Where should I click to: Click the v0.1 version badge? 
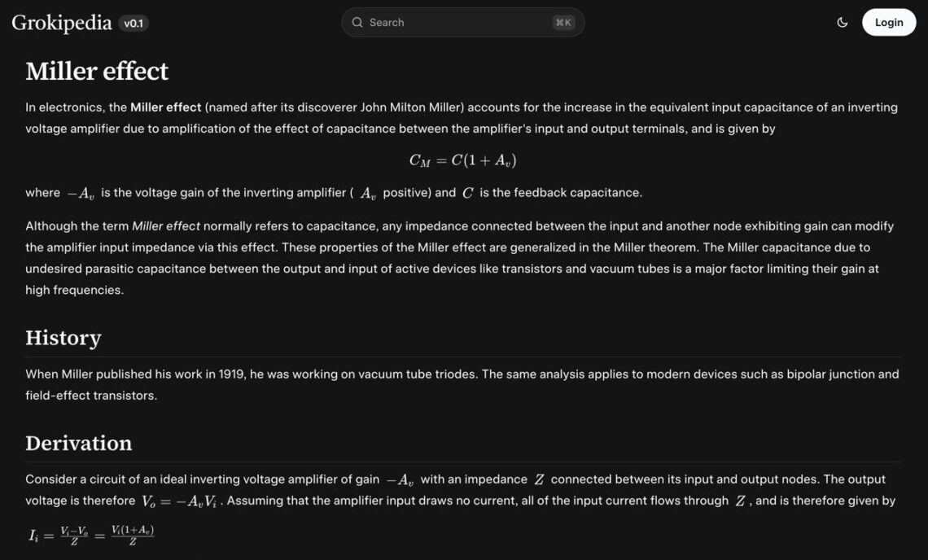coord(134,24)
